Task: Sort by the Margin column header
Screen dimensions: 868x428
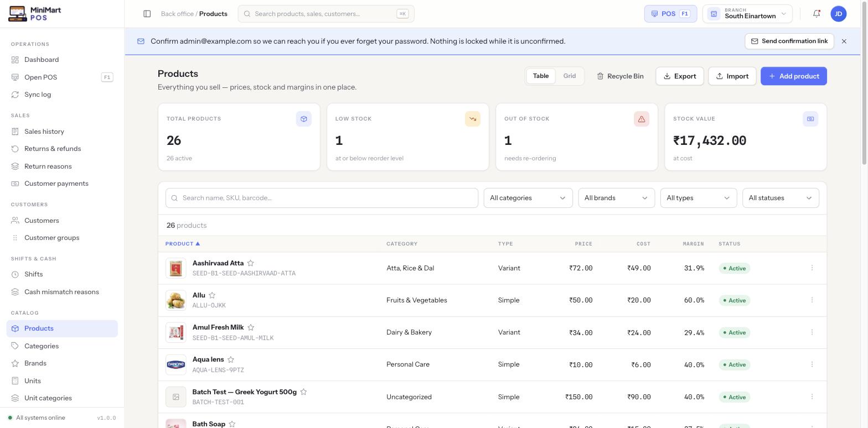Action: 693,244
